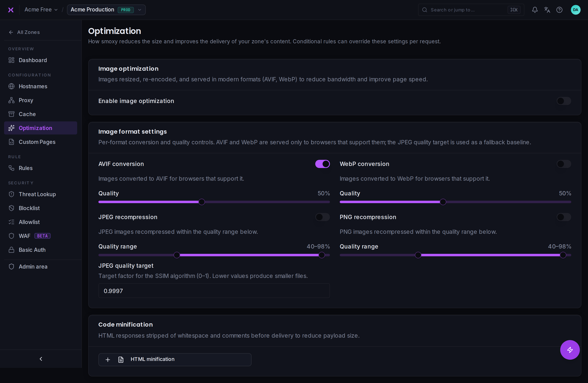Click the AVIF quality "50%" value
Screen dimensions: 588x383
[324, 193]
